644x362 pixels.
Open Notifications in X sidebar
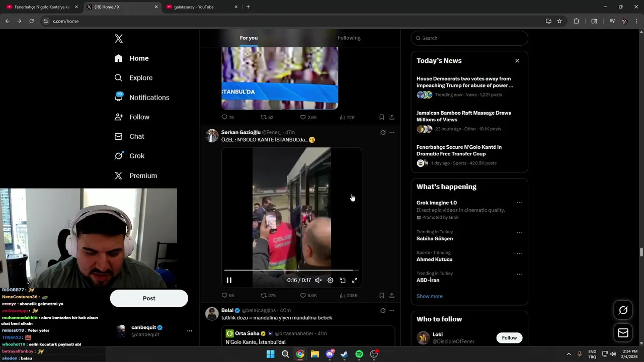point(141,98)
